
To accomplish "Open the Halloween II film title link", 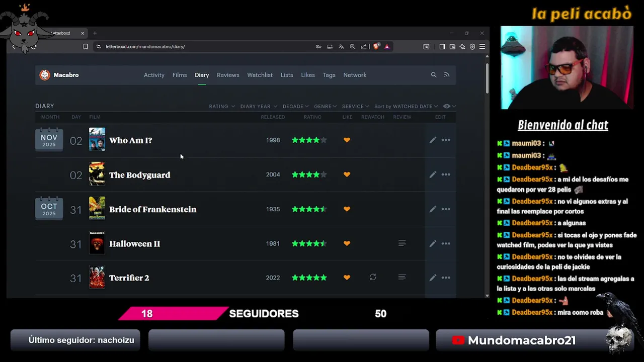I will coord(134,244).
